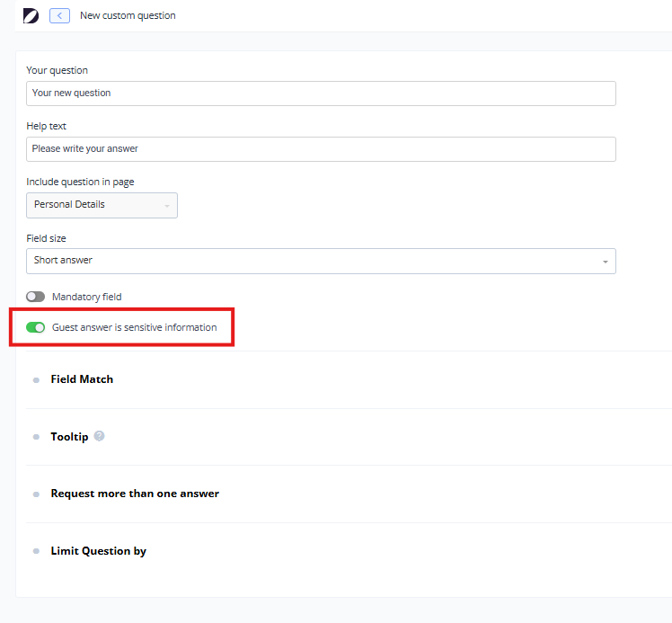
Task: Expand the Request more than one answer heading
Action: [135, 494]
